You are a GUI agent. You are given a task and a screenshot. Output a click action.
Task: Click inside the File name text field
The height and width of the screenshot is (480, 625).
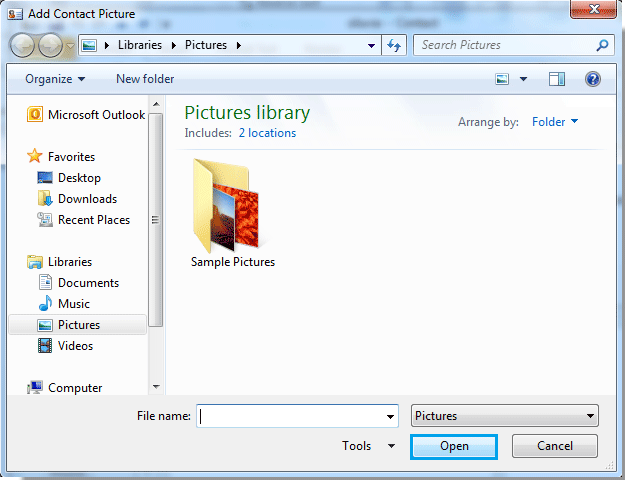[290, 416]
